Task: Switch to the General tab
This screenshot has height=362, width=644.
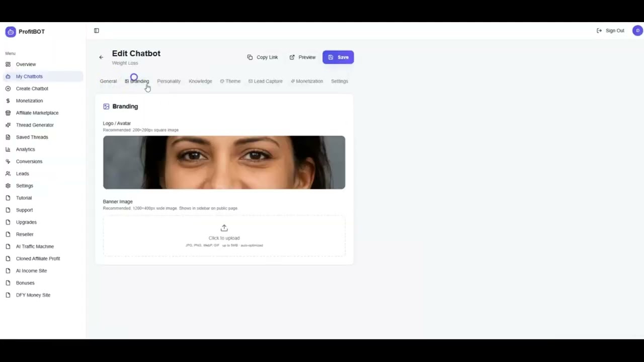Action: pyautogui.click(x=108, y=81)
